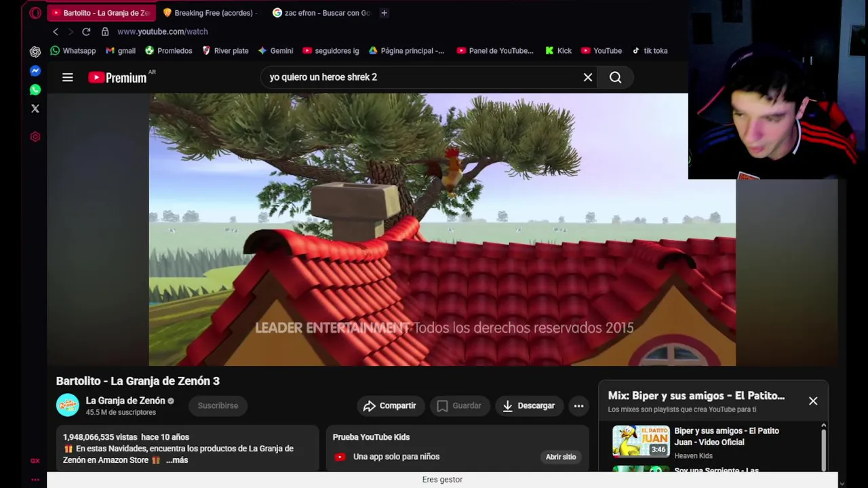Open Messenger in the Opera sidebar

pyautogui.click(x=35, y=70)
